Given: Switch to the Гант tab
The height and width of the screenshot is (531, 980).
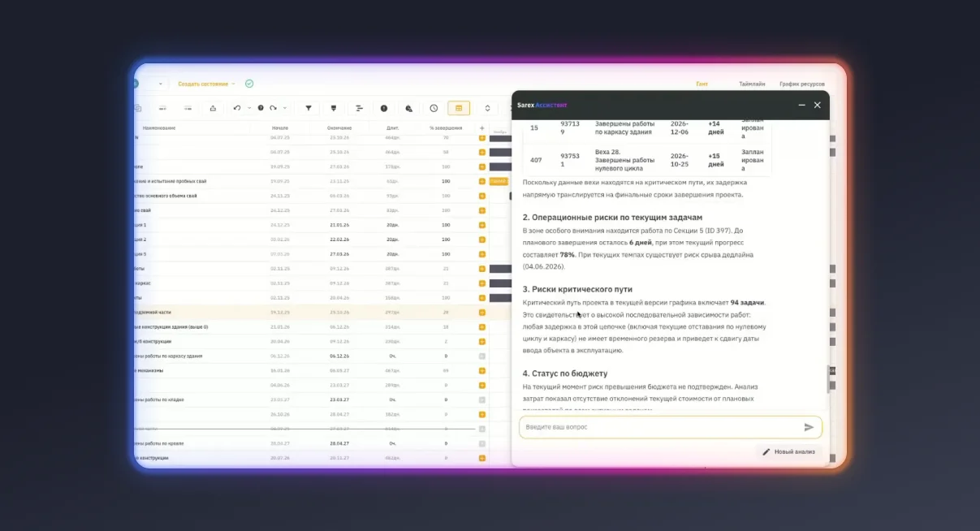Looking at the screenshot, I should [x=702, y=84].
